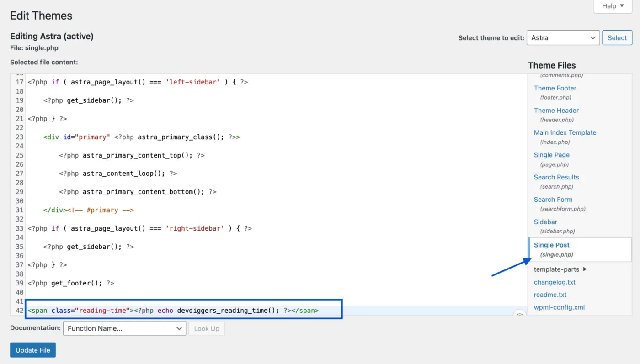Open the Single Page file
Viewport: 640px width, 364px height.
pyautogui.click(x=552, y=155)
